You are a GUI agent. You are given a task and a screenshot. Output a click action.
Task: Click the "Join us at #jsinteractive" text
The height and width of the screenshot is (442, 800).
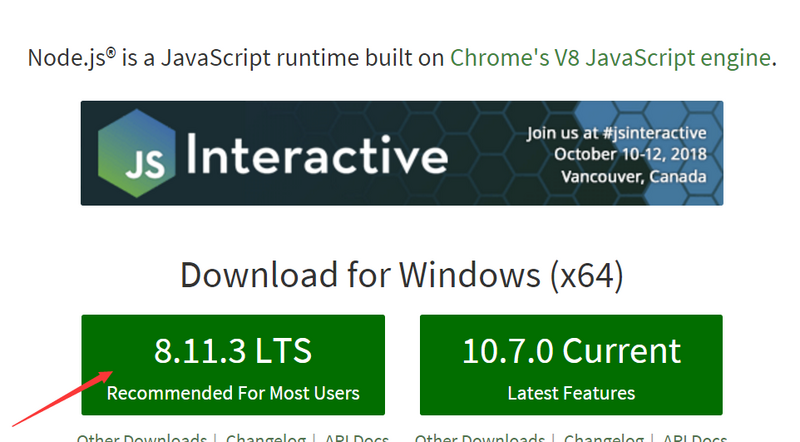[616, 133]
